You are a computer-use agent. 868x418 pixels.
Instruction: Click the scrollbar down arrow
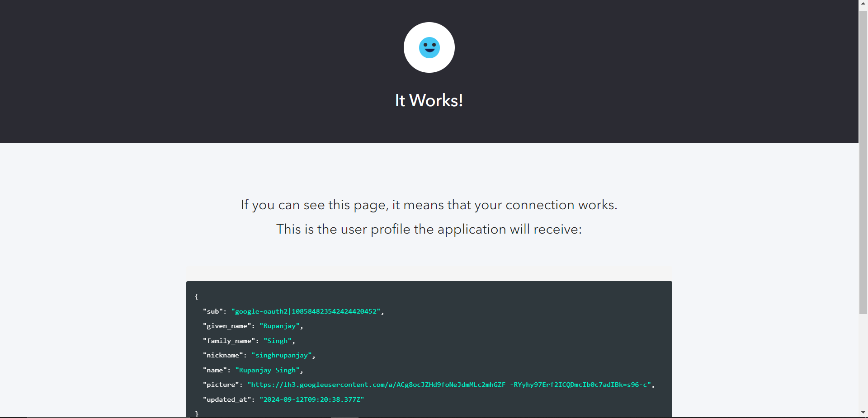(863, 412)
